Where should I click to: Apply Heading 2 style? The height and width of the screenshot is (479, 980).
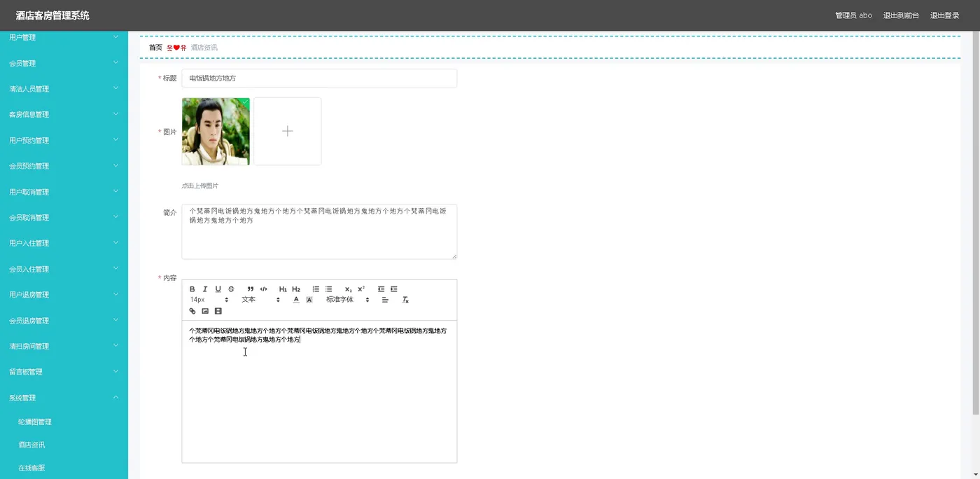pos(296,289)
